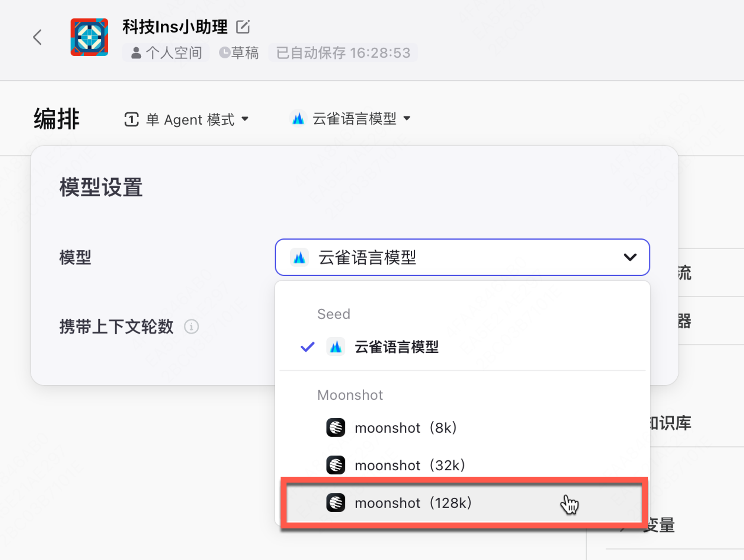Click the Skylark logo icon in toolbar
This screenshot has width=744, height=560.
(298, 119)
